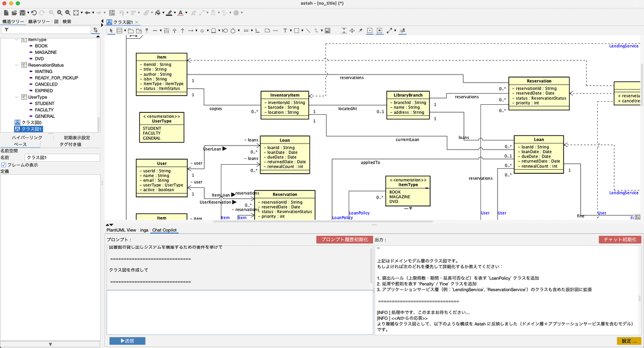
Task: Select the Chat Copilot tab
Action: coord(165,230)
